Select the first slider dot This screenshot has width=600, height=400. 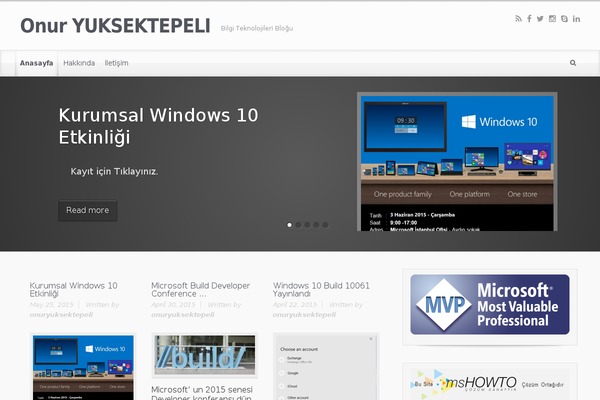(289, 225)
